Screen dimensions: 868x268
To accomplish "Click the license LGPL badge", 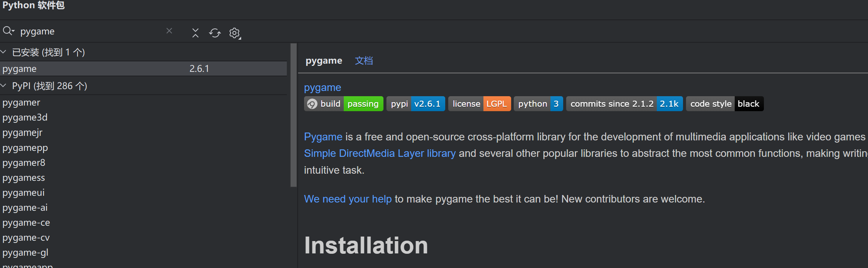I will coord(480,104).
